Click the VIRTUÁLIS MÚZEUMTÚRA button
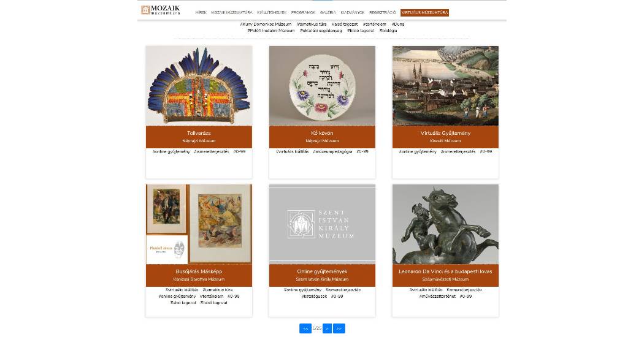The height and width of the screenshot is (337, 644). point(424,13)
